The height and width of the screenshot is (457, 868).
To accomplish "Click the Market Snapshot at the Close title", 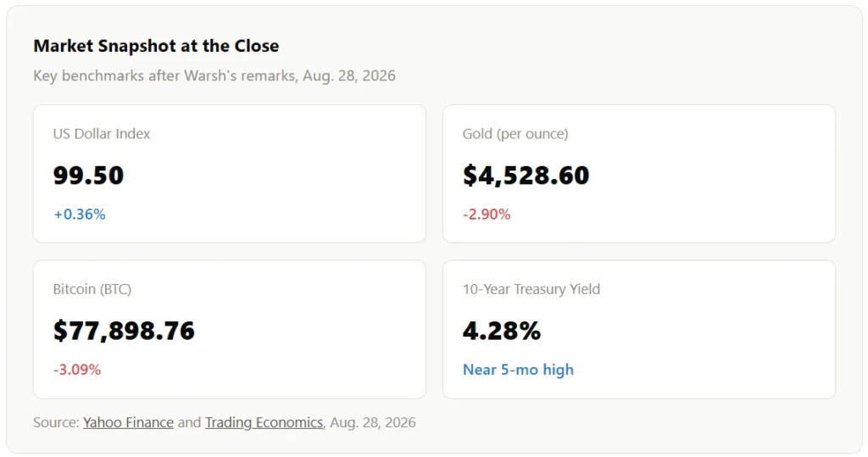I will [156, 46].
